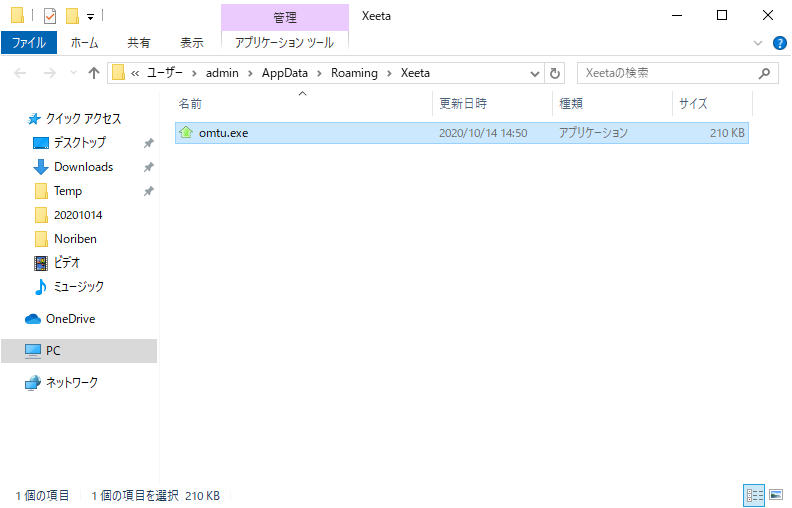Click the search magnifier icon

765,73
